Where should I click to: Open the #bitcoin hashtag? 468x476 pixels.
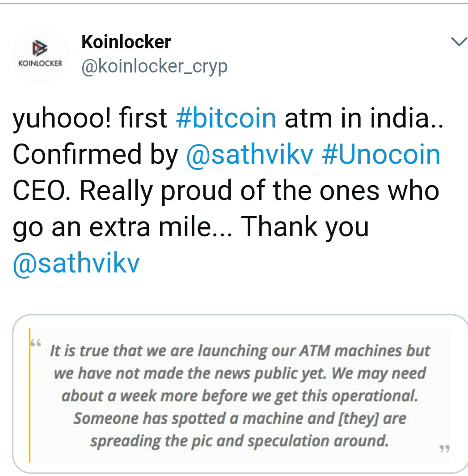pyautogui.click(x=226, y=118)
